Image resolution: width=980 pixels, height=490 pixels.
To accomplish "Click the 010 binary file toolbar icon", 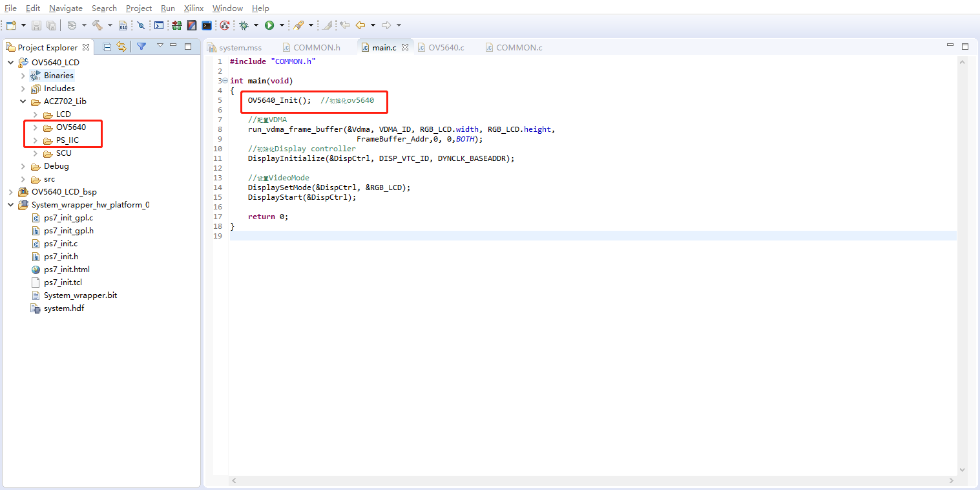I will [123, 25].
